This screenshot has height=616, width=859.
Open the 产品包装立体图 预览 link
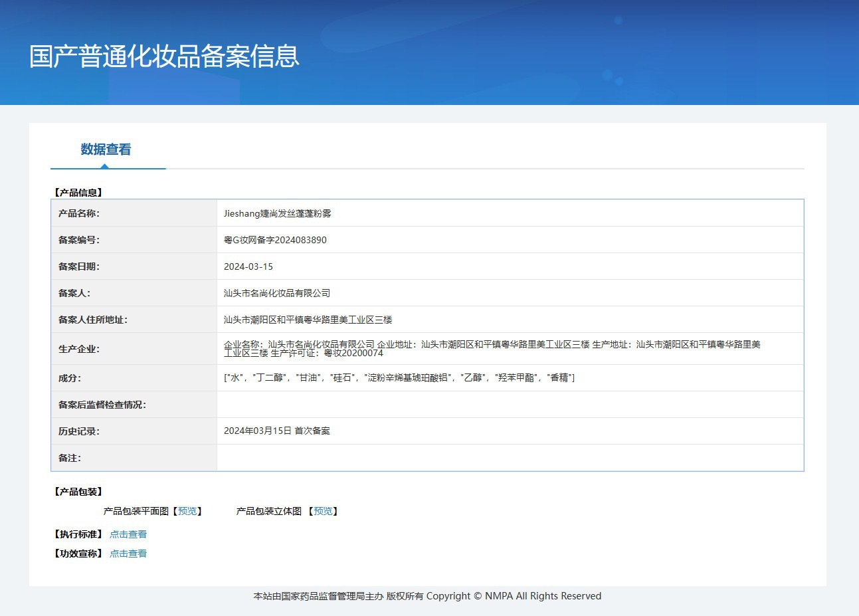[x=323, y=511]
